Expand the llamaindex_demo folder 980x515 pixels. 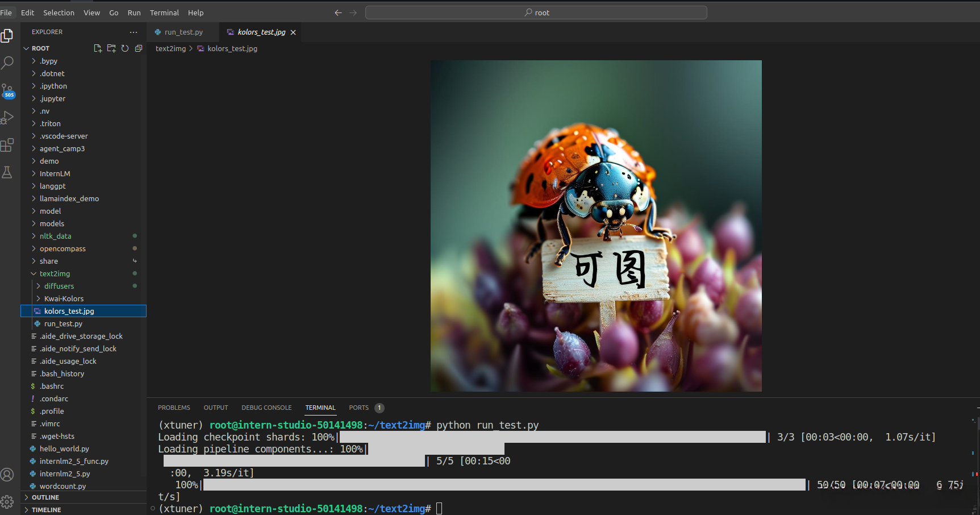(84, 198)
